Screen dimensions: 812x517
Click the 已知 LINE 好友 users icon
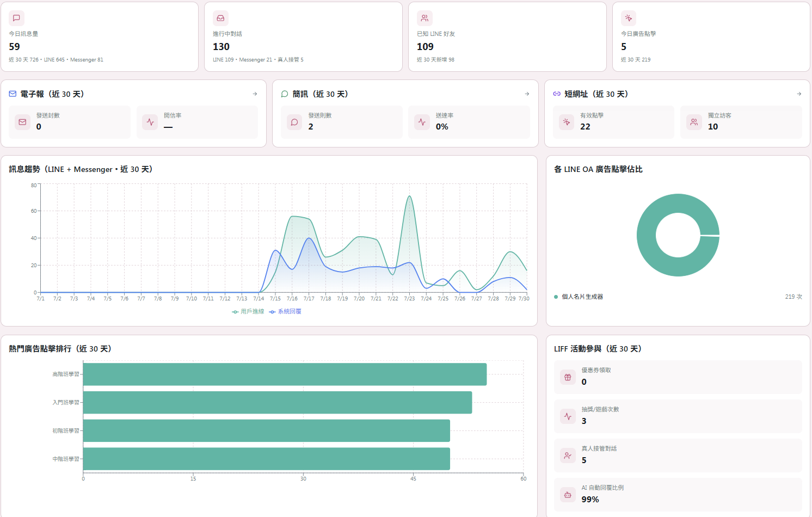tap(425, 18)
